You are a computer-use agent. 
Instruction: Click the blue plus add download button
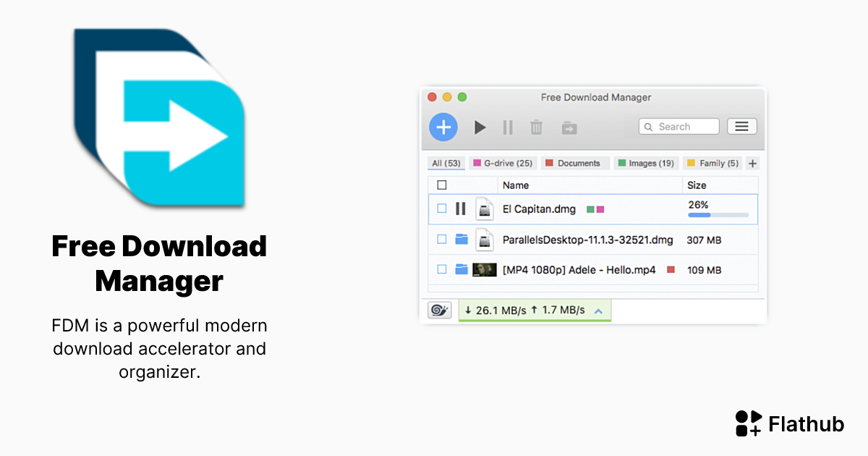(x=443, y=127)
